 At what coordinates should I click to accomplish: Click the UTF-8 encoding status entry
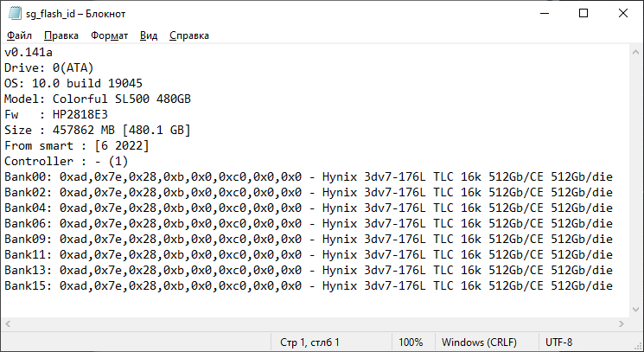tap(558, 342)
